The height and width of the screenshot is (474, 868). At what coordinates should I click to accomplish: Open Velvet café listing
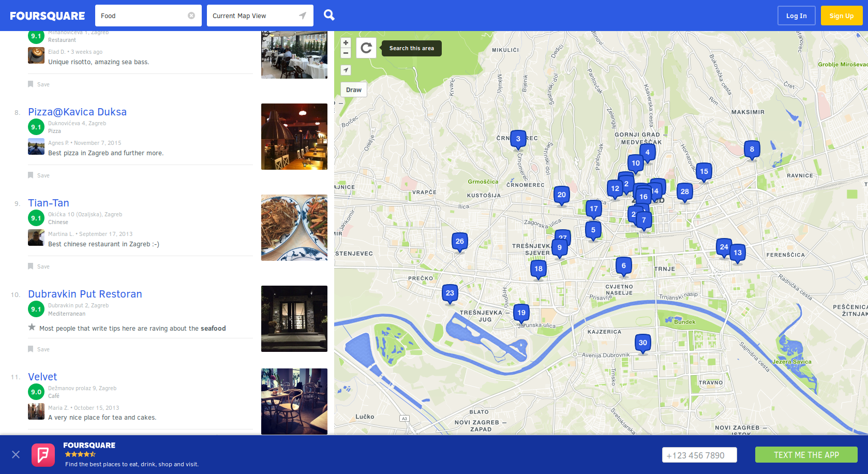point(42,377)
